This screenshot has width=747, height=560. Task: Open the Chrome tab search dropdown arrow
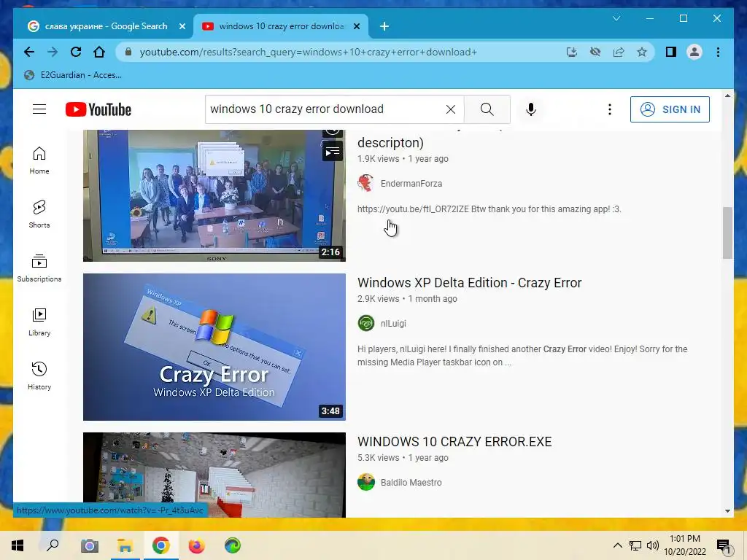616,18
